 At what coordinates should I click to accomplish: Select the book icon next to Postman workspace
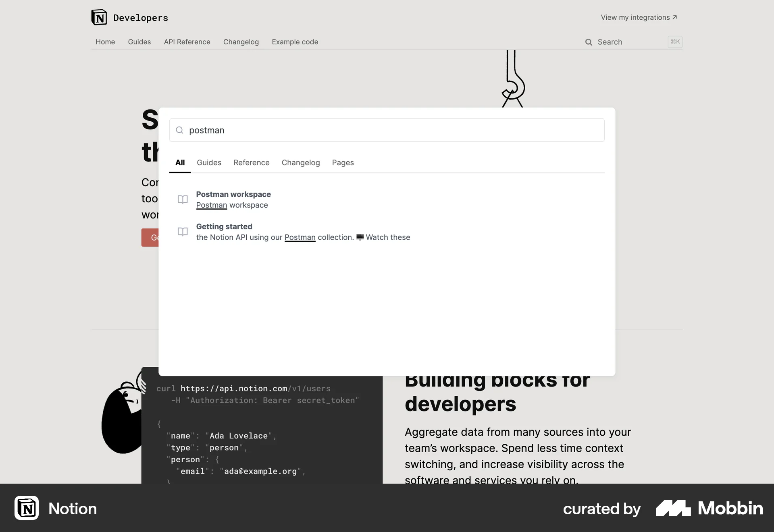pyautogui.click(x=183, y=199)
